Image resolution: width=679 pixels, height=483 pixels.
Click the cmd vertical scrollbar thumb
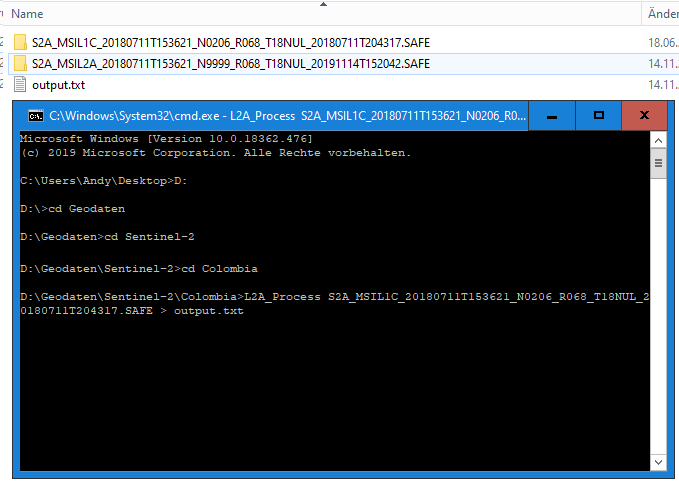point(658,163)
